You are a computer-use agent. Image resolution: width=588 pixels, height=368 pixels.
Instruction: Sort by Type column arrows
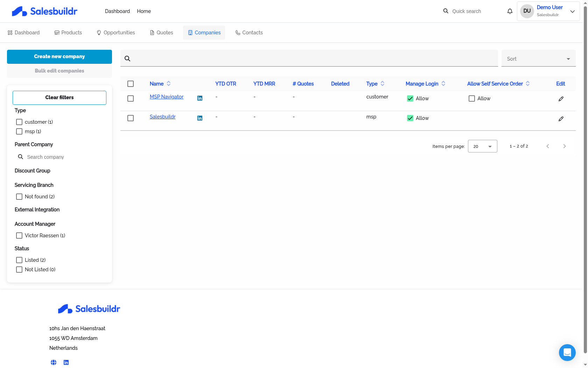383,83
